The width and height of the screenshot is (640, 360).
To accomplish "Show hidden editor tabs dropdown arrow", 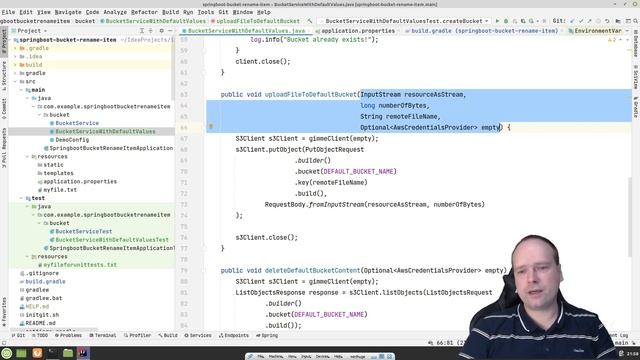I will (627, 31).
